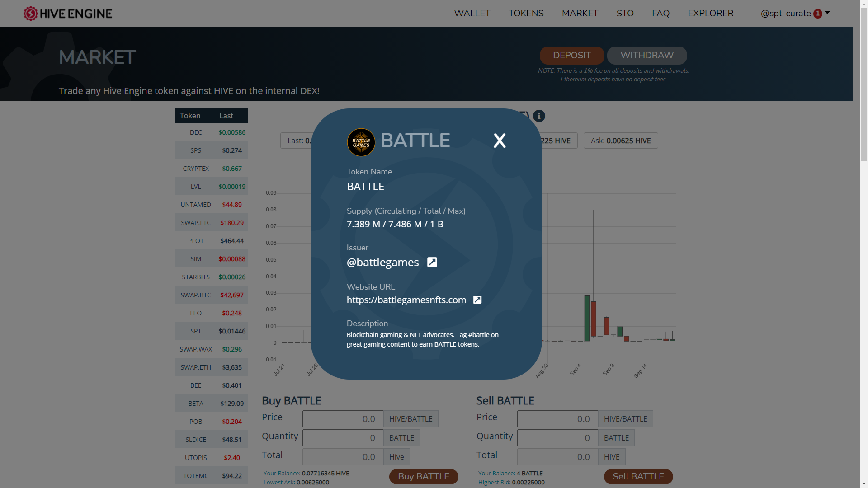Viewport: 868px width, 488px height.
Task: Click the Highest Bid 0.00225000 value
Action: (x=528, y=482)
